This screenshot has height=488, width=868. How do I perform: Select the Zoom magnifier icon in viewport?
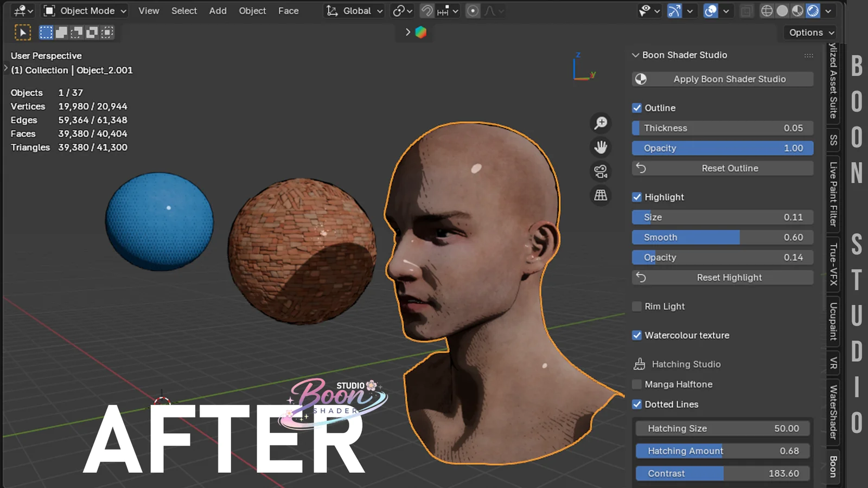pos(600,123)
